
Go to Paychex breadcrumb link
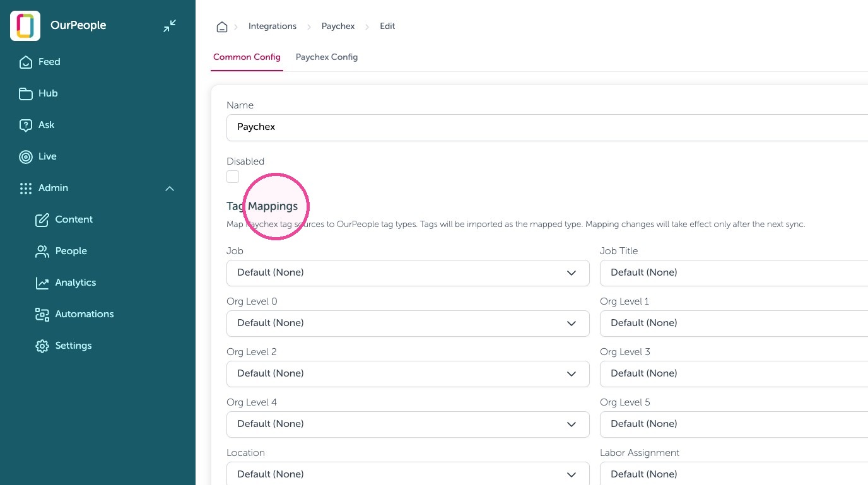[338, 26]
